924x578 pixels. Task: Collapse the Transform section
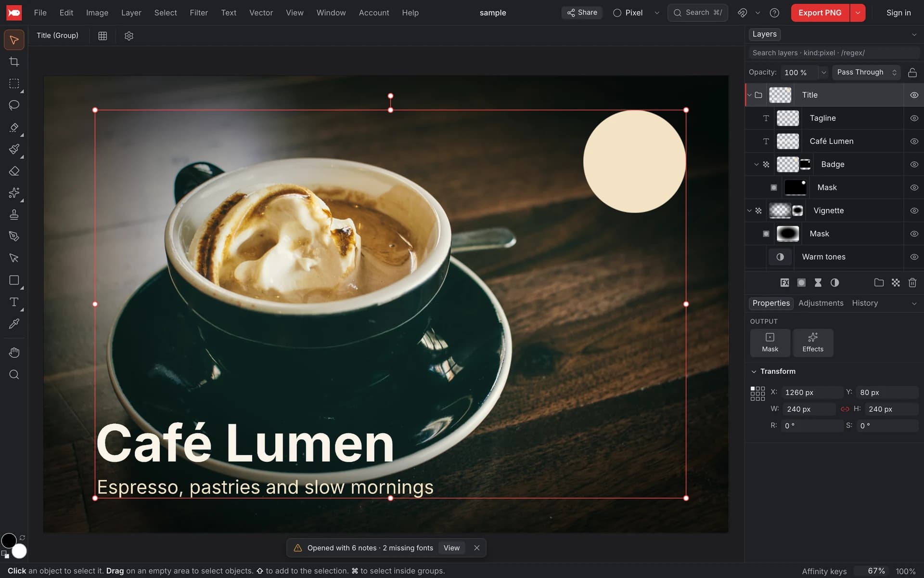click(x=754, y=371)
